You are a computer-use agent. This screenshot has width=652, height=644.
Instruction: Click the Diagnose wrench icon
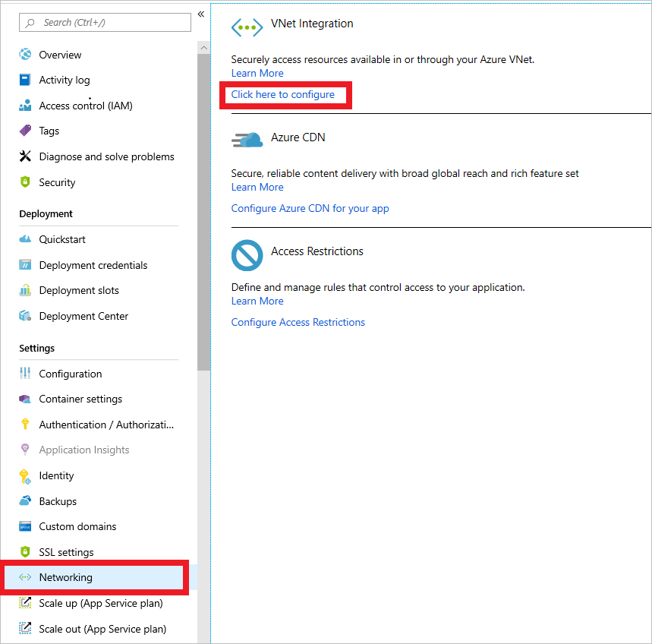(x=25, y=156)
